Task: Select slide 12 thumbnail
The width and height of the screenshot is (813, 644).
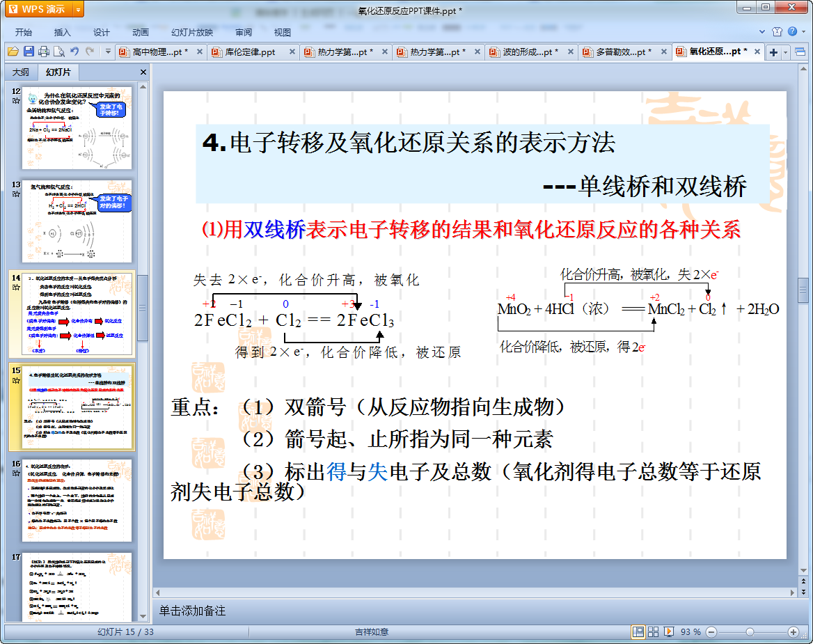Action: click(77, 127)
